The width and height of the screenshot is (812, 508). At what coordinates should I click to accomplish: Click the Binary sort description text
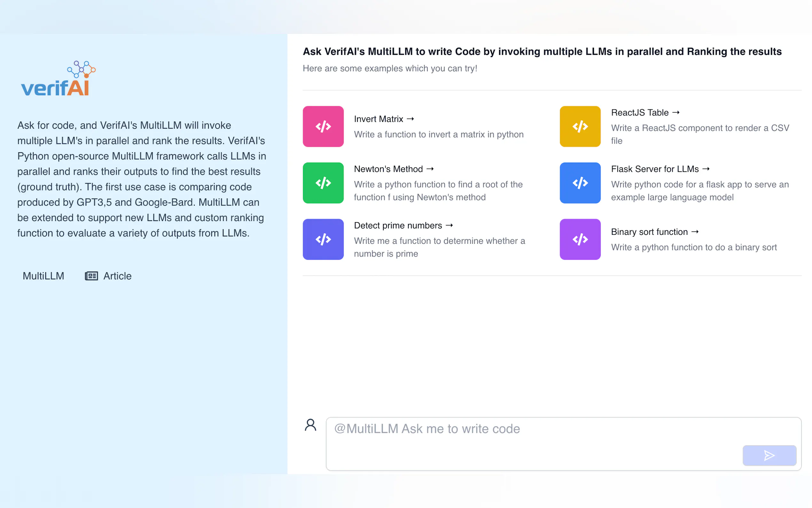point(693,247)
